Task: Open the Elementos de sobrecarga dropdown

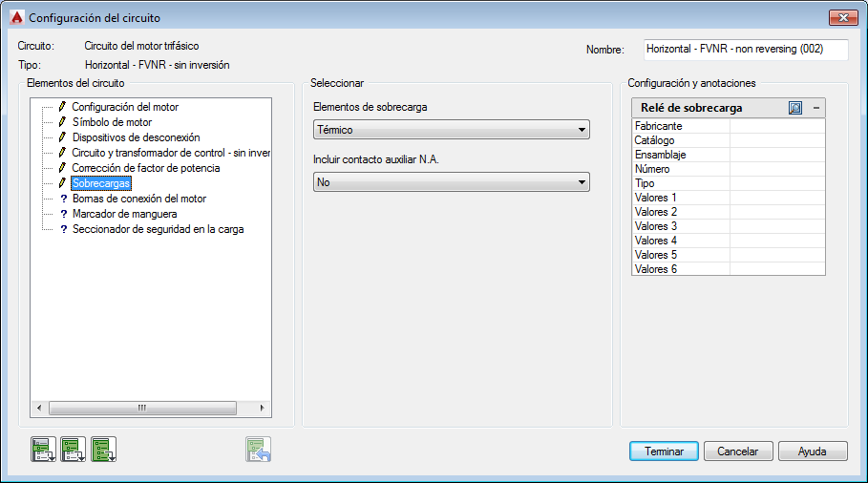Action: point(452,130)
